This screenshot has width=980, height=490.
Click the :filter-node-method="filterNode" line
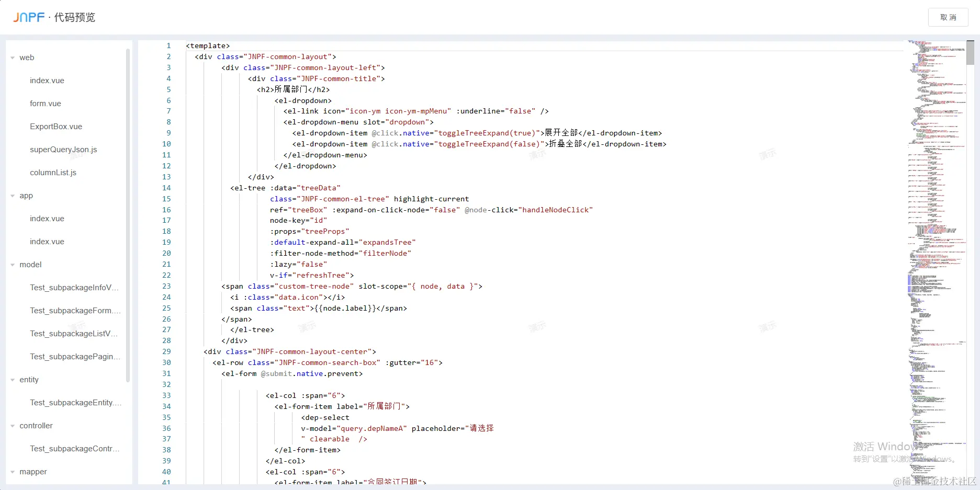(x=341, y=253)
